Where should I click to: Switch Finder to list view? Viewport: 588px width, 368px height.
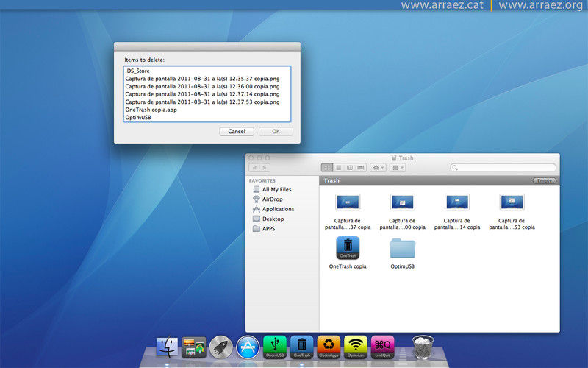pyautogui.click(x=339, y=168)
